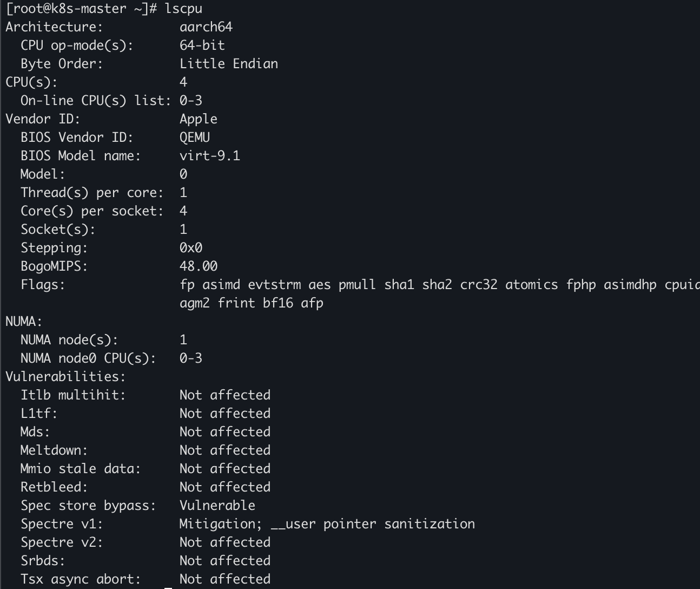
Task: Click the Vulnerable status for Spec store bypass
Action: (217, 506)
